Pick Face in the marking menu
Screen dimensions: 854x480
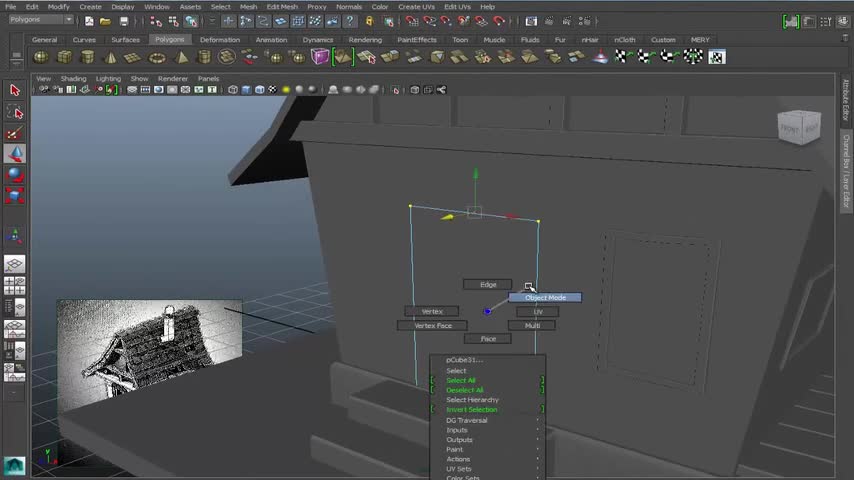pos(488,339)
